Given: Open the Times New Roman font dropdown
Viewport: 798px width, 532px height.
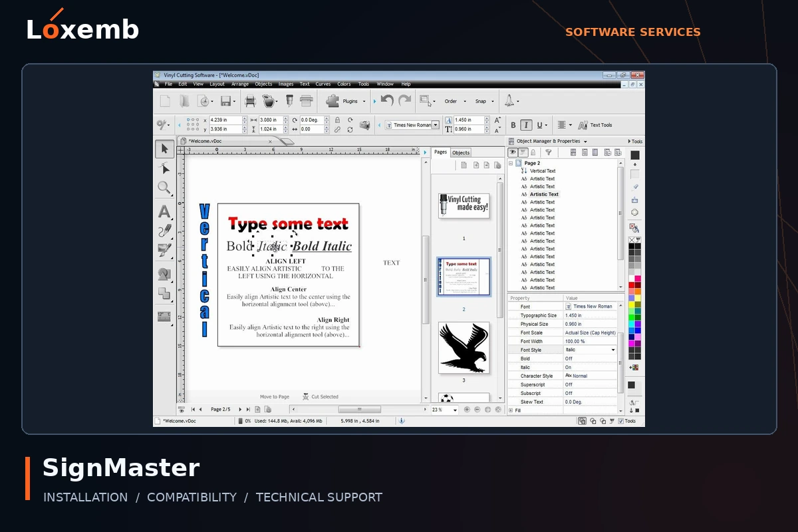Looking at the screenshot, I should pyautogui.click(x=436, y=125).
